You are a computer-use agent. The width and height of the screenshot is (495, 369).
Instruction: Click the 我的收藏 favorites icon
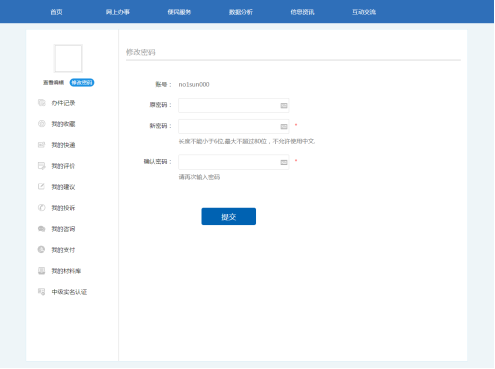tap(41, 124)
